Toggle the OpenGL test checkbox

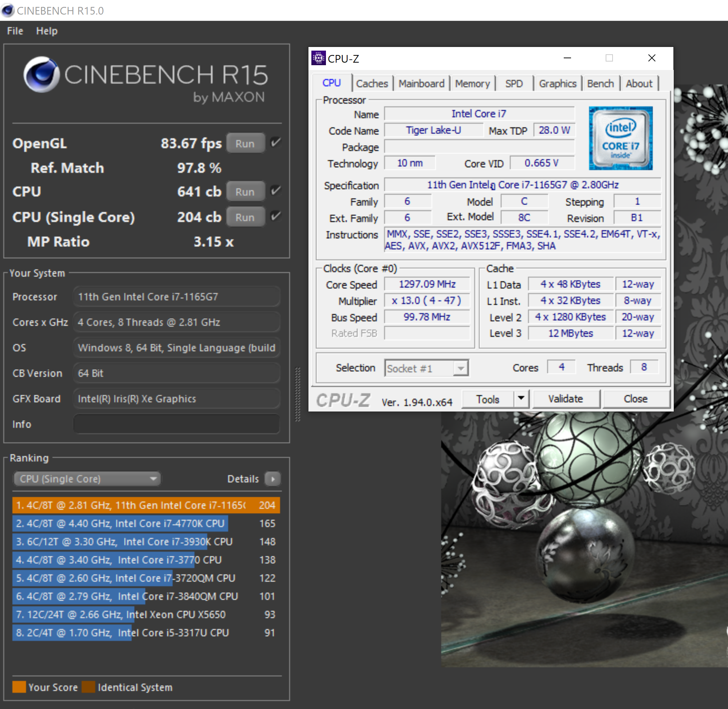coord(276,143)
